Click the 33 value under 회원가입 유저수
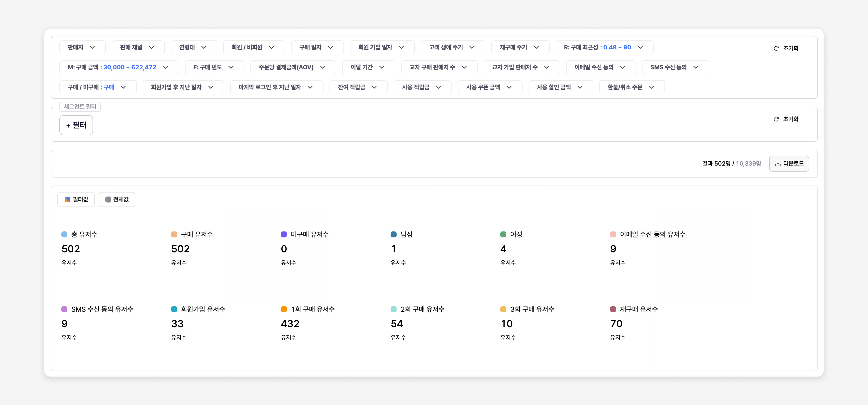 click(x=177, y=324)
